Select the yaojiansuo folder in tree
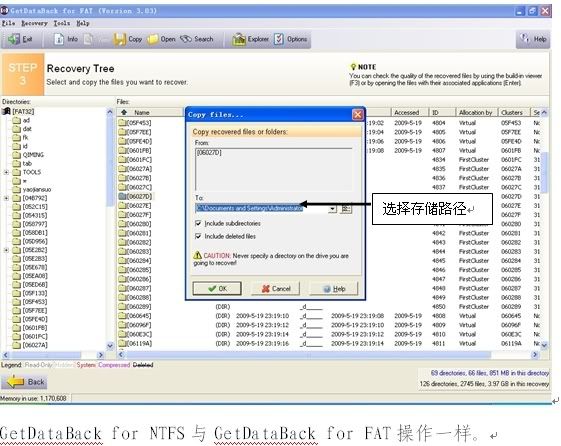The width and height of the screenshot is (561, 446). 37,190
